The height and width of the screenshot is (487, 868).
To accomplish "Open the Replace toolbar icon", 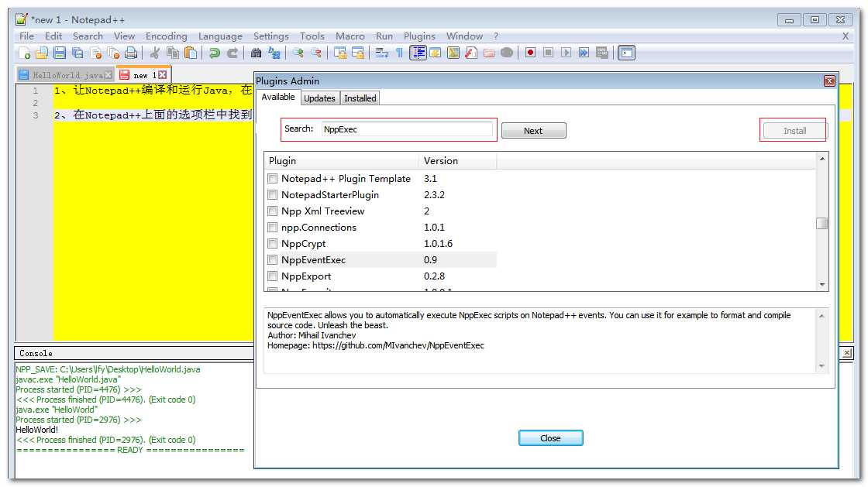I will [274, 53].
